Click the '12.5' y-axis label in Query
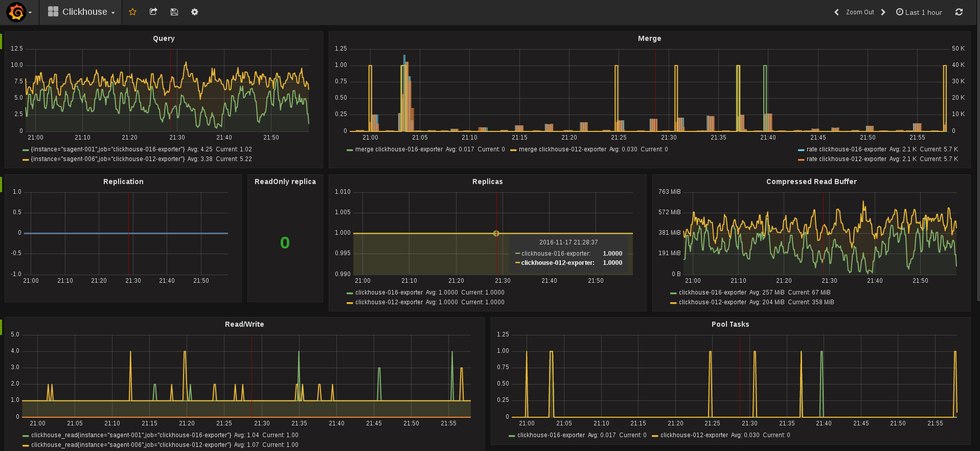This screenshot has width=980, height=451. (17, 49)
